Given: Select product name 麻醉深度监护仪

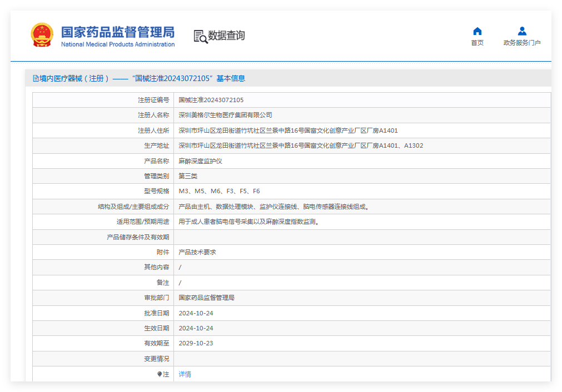Looking at the screenshot, I should [200, 161].
